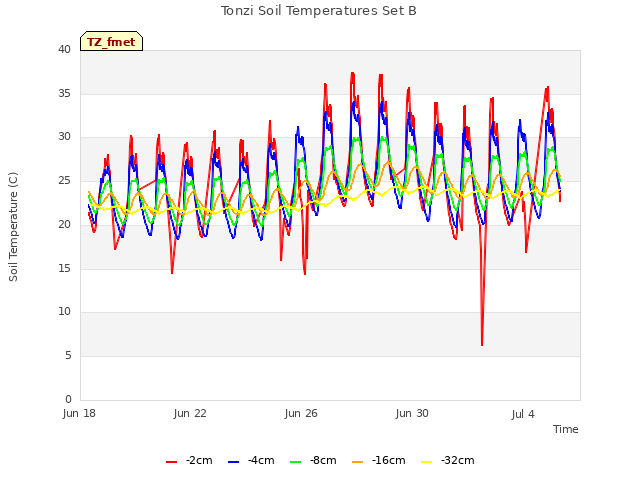
Task: Click the Jun 22 x-axis tick label
Action: point(190,413)
